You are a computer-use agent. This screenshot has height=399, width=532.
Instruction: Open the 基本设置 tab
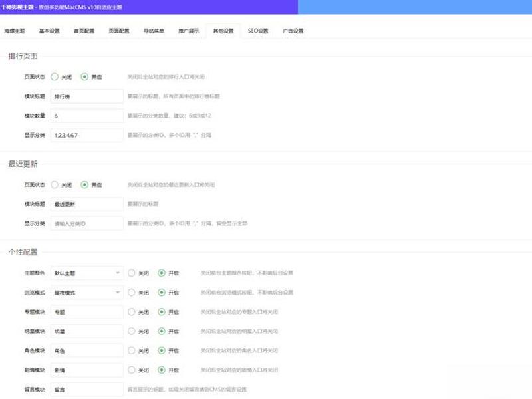tap(49, 31)
